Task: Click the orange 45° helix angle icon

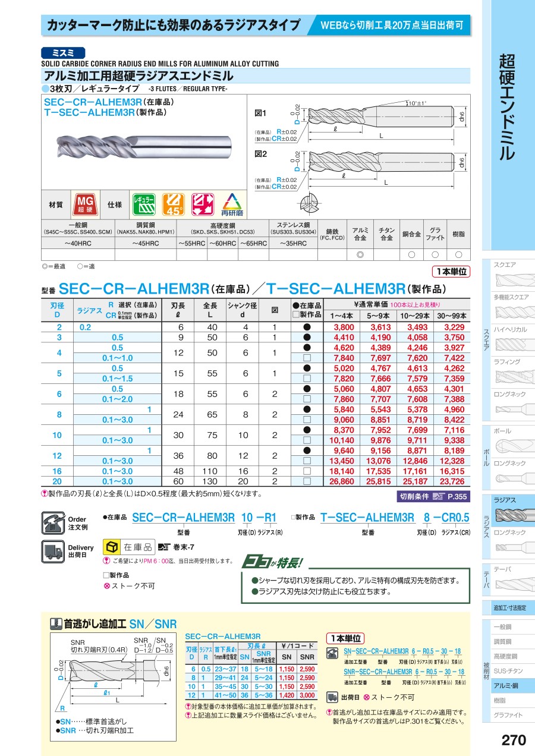Action: click(174, 204)
